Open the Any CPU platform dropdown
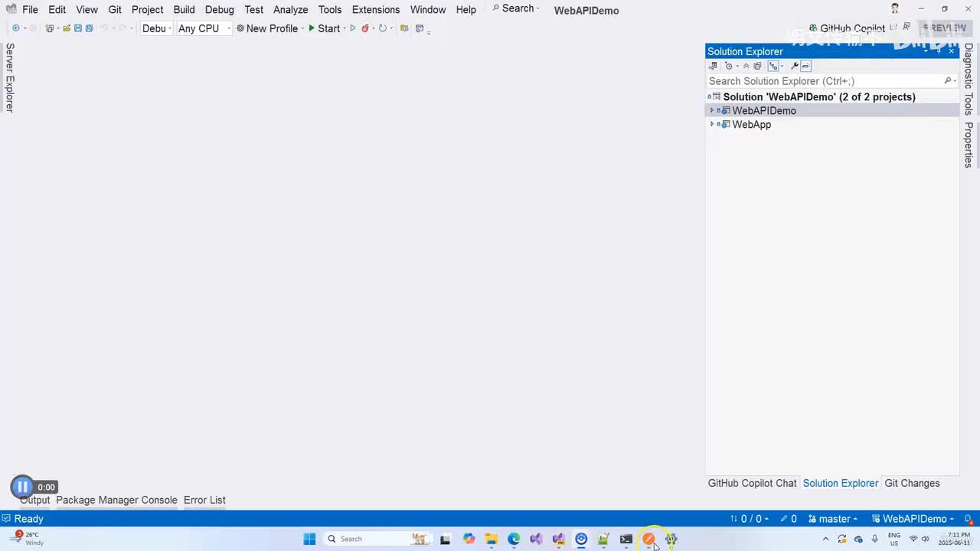 [x=204, y=28]
